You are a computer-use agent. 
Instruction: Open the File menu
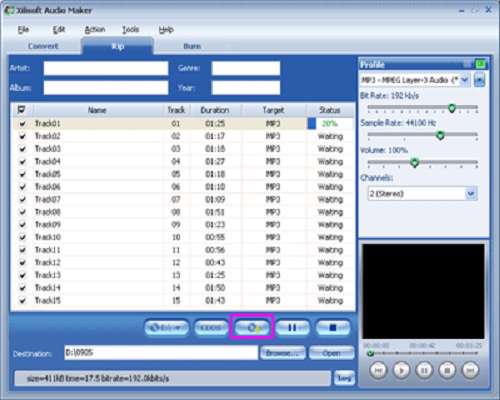(x=23, y=30)
